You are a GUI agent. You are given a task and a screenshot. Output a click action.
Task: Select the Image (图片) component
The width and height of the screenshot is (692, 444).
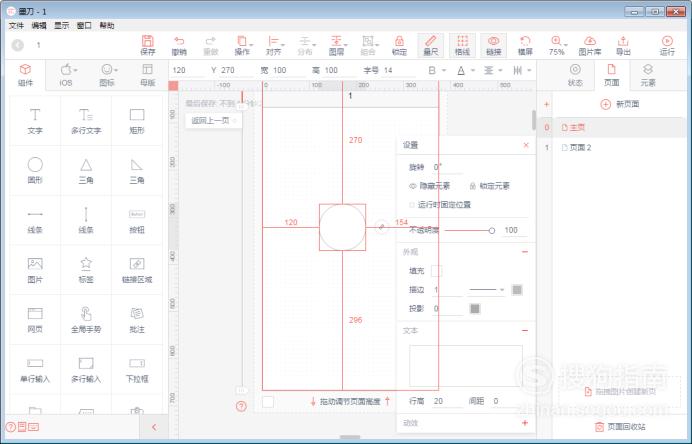35,270
